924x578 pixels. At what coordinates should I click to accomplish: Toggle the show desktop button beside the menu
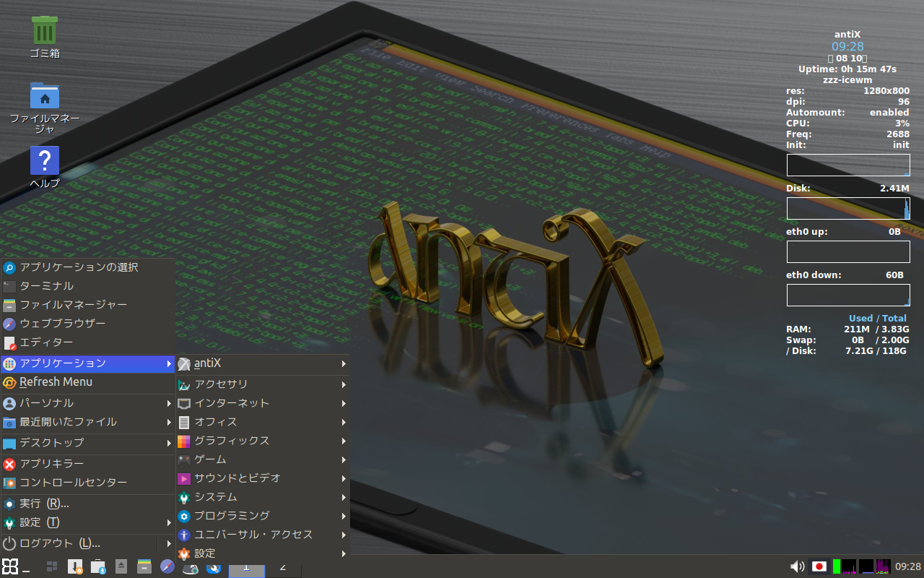pos(26,571)
